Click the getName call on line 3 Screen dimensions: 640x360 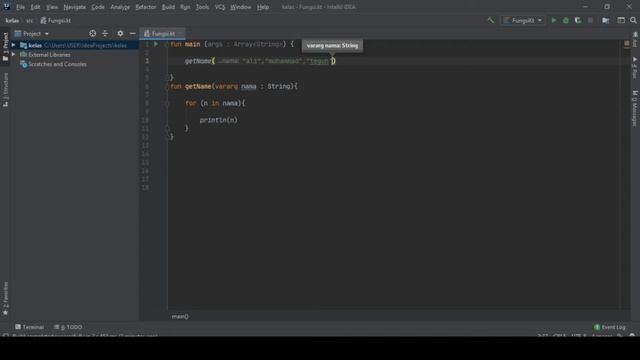[198, 61]
